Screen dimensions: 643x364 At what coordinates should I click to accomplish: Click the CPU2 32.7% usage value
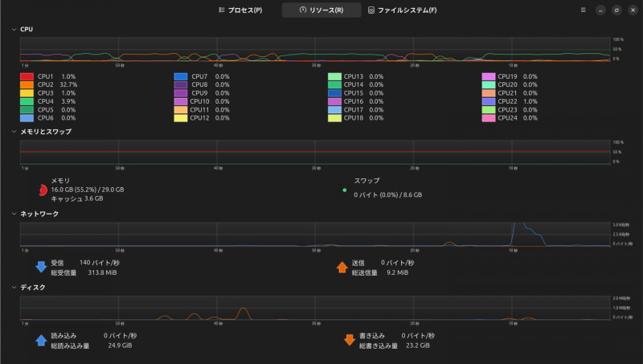point(68,85)
